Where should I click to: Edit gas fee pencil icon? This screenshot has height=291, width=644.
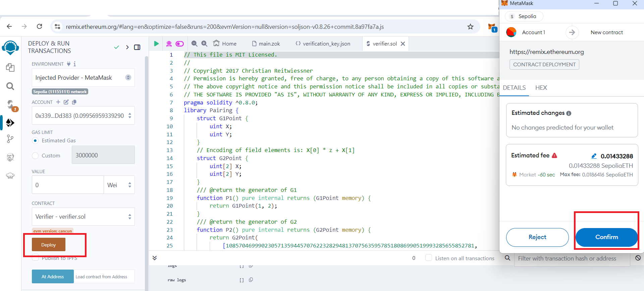(594, 156)
